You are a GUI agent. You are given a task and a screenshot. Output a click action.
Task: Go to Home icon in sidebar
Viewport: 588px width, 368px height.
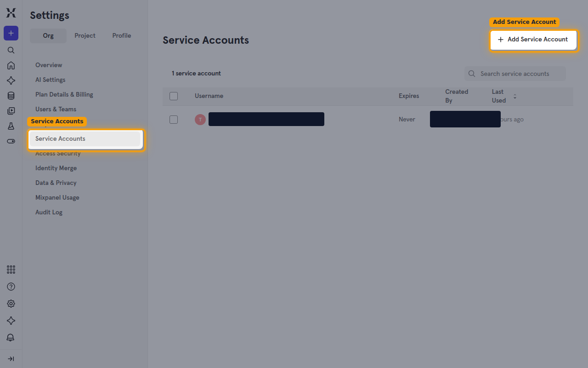click(x=11, y=65)
